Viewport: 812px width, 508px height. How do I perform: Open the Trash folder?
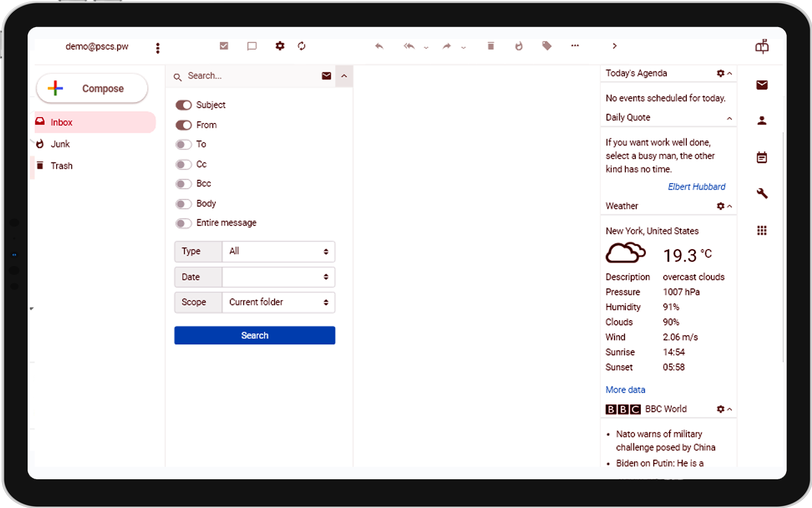pos(61,166)
